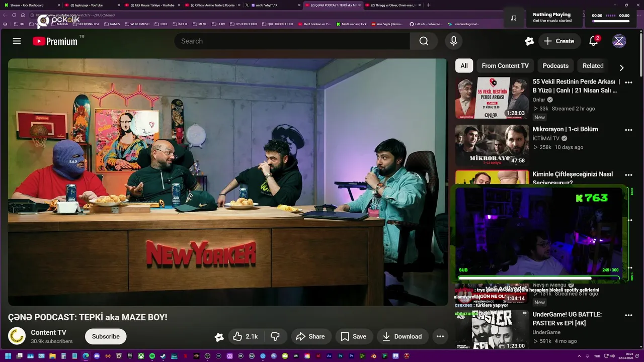Open the music note media widget icon
644x362 pixels.
click(x=514, y=18)
